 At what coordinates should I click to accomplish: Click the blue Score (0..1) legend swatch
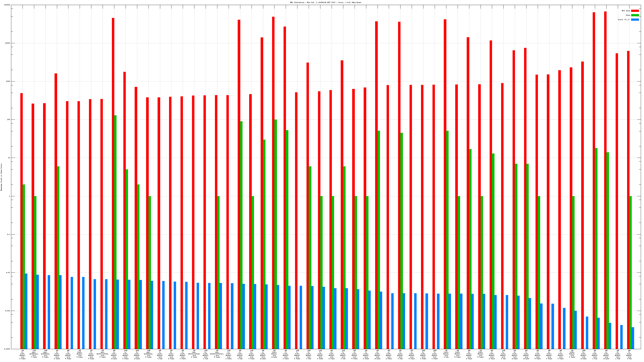click(635, 20)
